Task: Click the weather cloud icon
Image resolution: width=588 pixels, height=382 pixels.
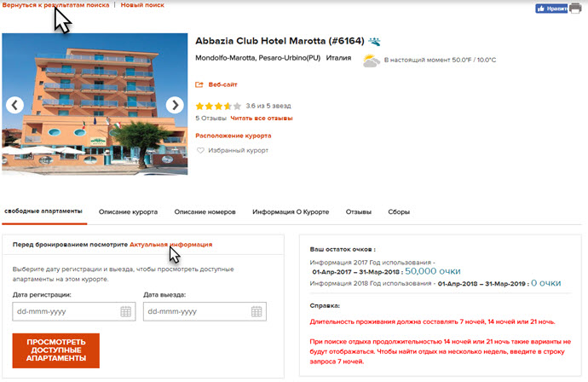Action: (x=371, y=61)
